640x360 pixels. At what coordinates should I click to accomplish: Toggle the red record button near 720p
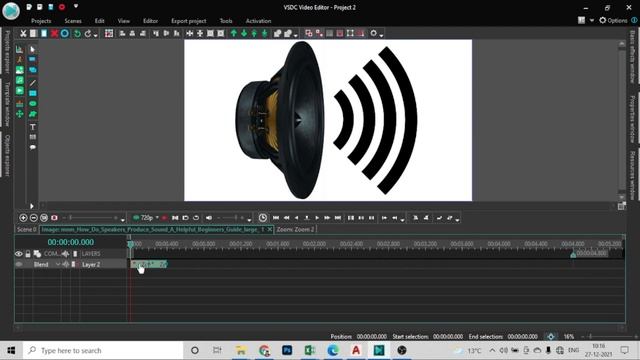(x=164, y=218)
